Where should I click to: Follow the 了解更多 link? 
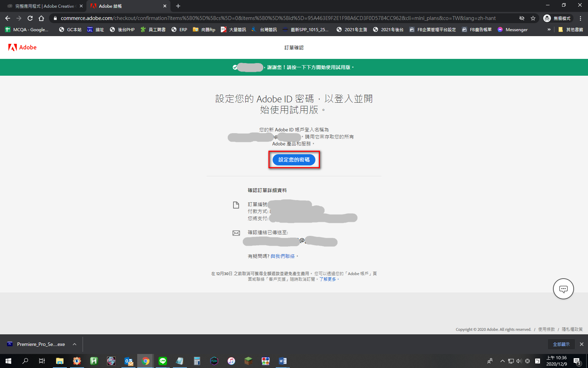[x=328, y=279]
